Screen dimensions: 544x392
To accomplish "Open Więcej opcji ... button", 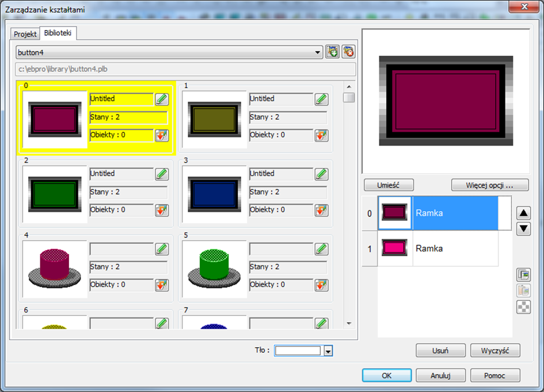I will (x=489, y=185).
